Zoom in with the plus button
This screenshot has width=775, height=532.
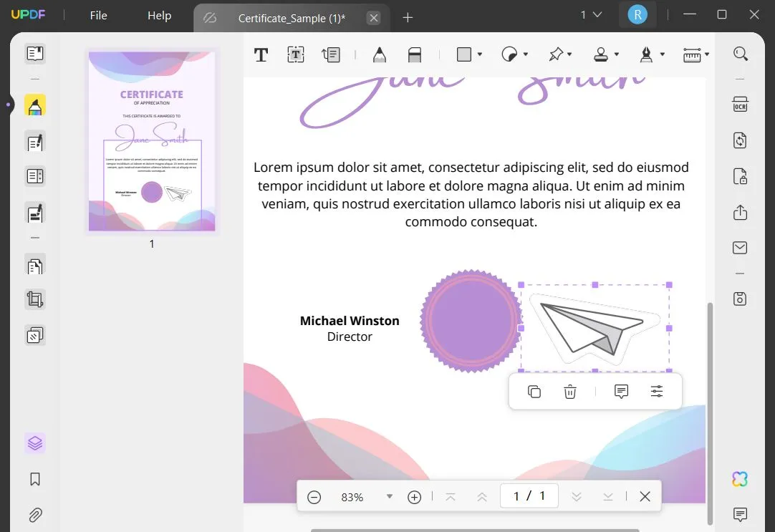(414, 495)
